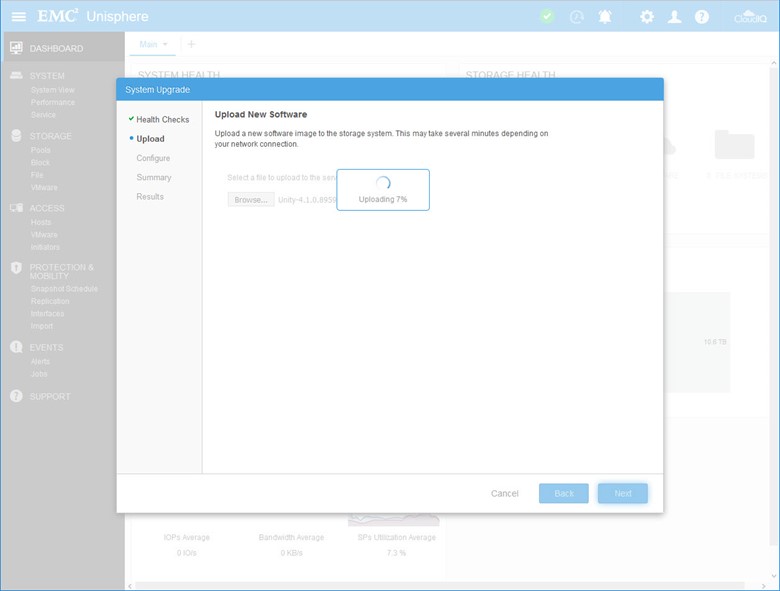Screen dimensions: 780x591
Task: Open Hosts under Access
Action: click(x=41, y=222)
